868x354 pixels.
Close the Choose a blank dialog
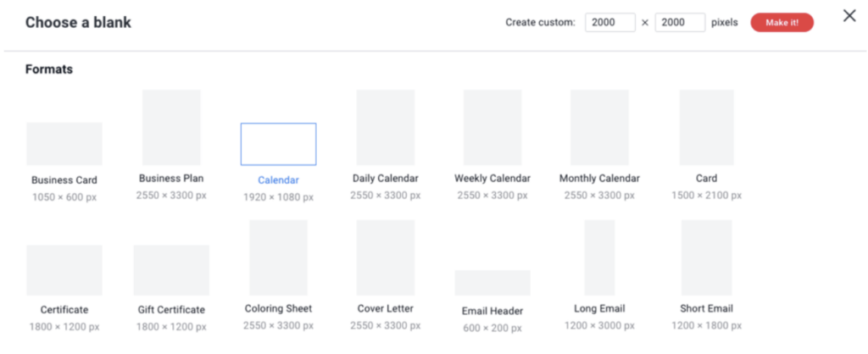(849, 16)
